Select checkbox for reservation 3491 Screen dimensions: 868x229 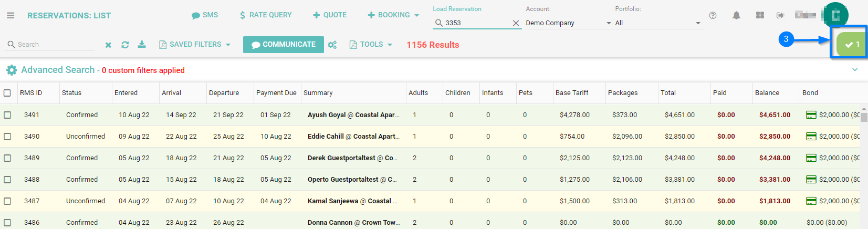tap(7, 115)
